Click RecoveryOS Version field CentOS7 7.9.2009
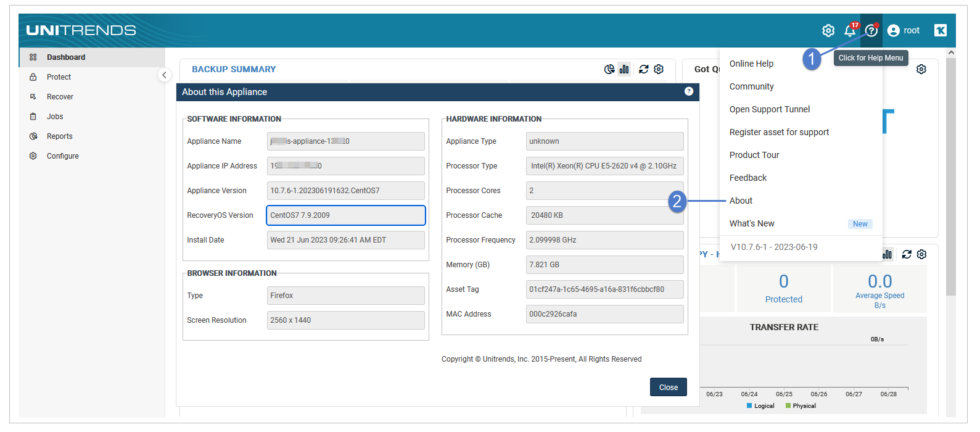 346,215
